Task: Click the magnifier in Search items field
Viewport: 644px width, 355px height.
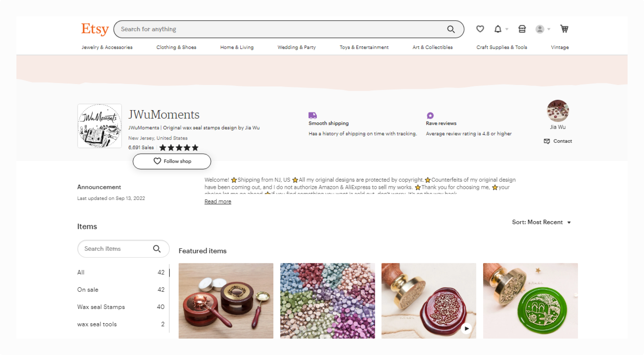Action: [157, 248]
